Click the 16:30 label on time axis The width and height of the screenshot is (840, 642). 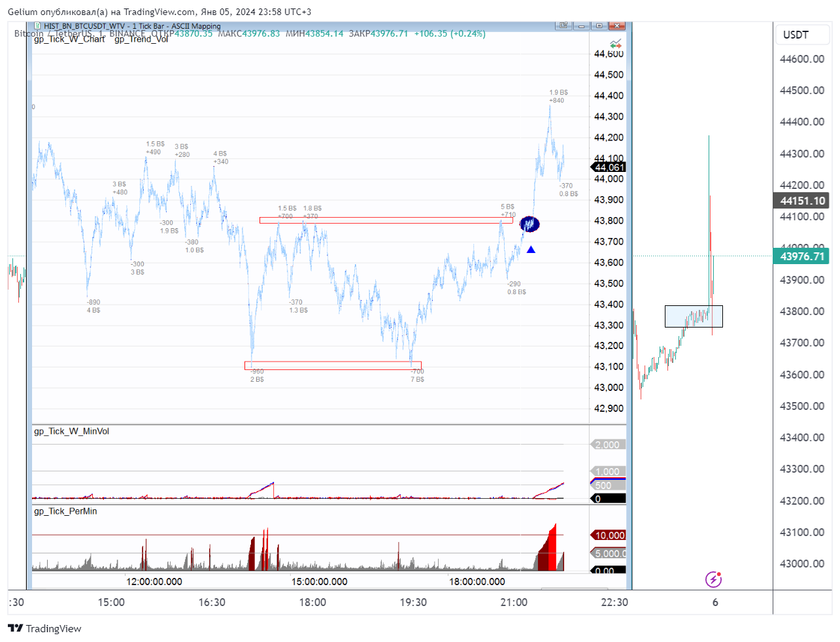point(212,602)
